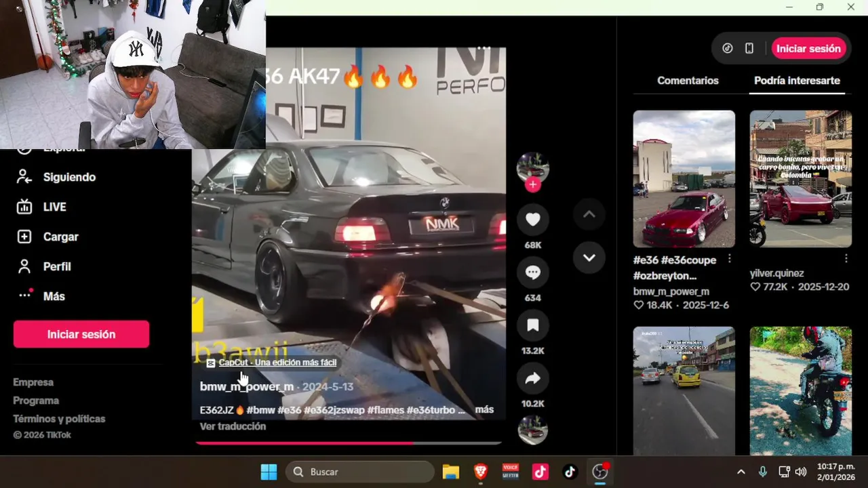868x488 pixels.
Task: Expand the caption with más
Action: coord(484,409)
